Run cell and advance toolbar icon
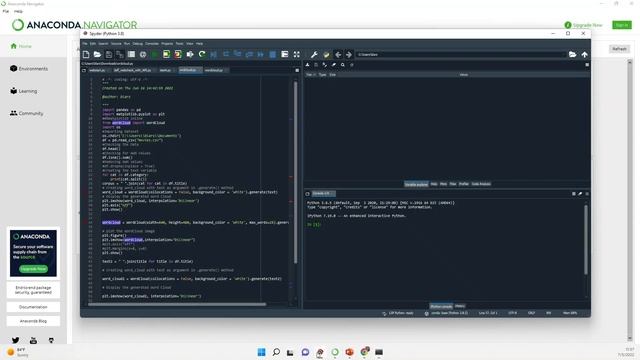The image size is (640, 360). pyautogui.click(x=178, y=54)
